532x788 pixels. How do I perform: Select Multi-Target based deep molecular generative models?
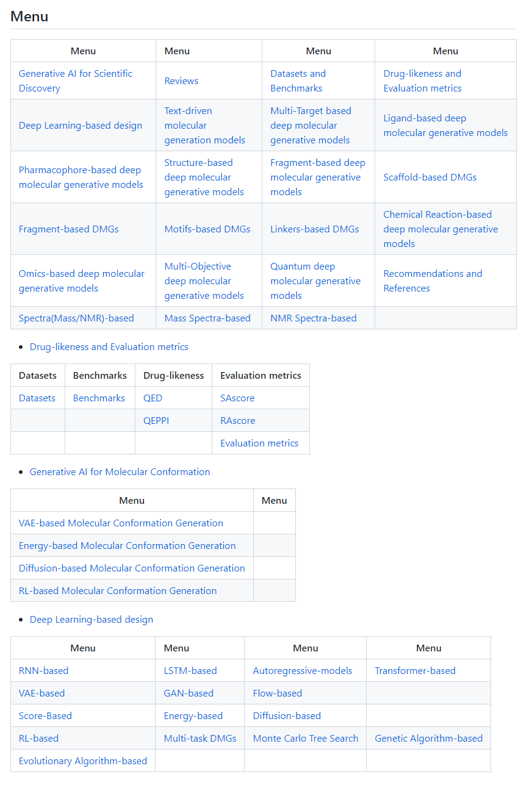[x=311, y=125]
